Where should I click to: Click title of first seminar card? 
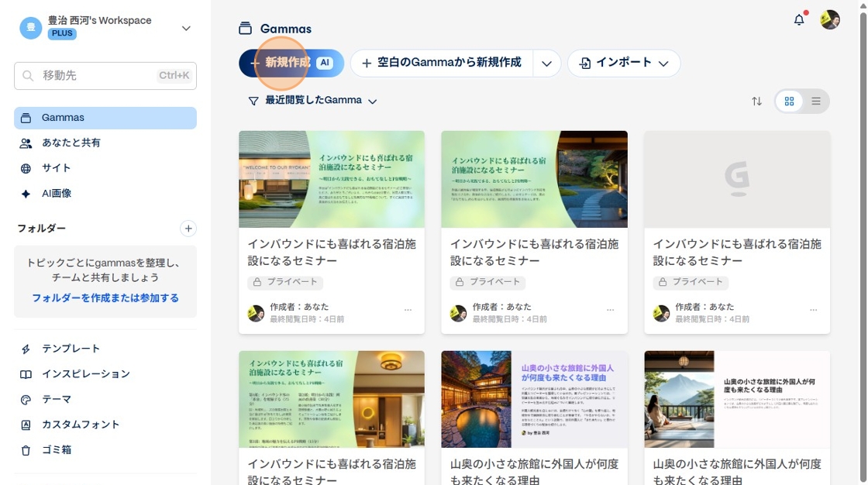click(x=332, y=253)
